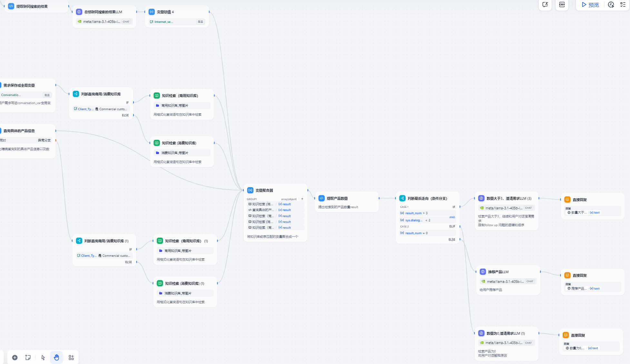Click the 预览 preview run button
Viewport: 630px width, 364px height.
[x=590, y=5]
